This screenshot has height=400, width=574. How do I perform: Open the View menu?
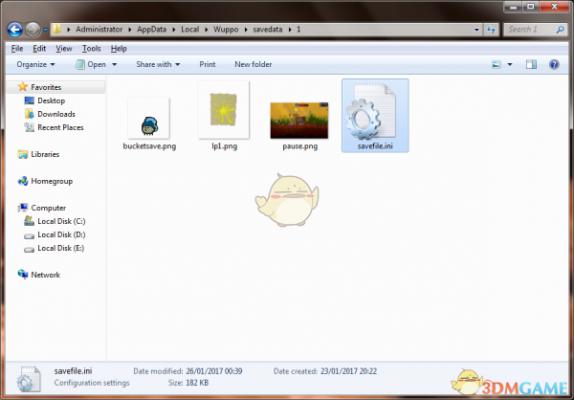point(64,49)
